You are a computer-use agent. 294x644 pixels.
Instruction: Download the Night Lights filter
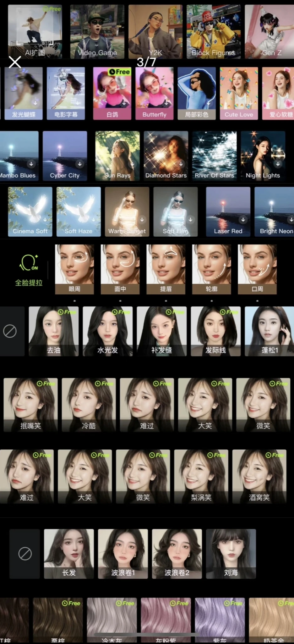click(x=278, y=164)
